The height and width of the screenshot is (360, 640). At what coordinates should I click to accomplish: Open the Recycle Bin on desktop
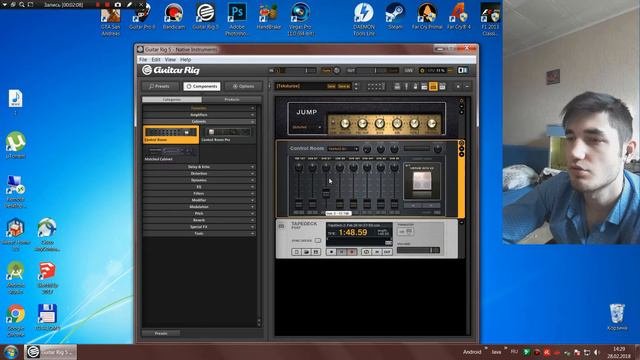pyautogui.click(x=617, y=316)
